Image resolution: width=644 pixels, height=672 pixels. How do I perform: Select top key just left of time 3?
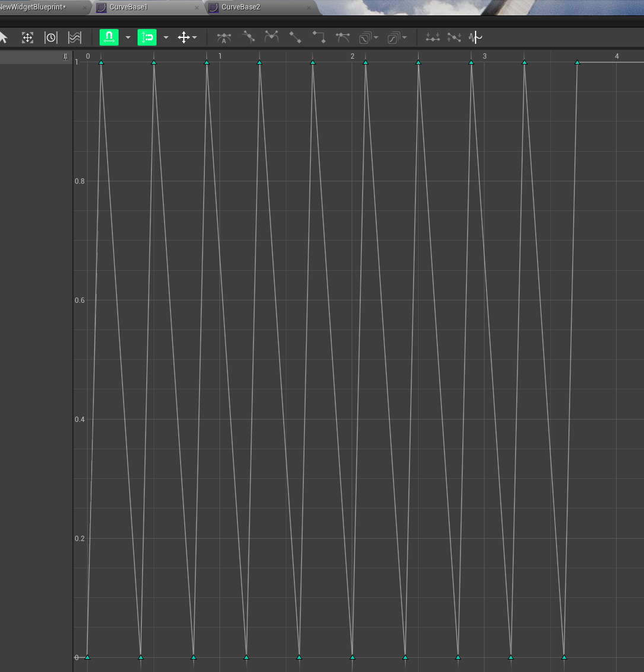pos(471,63)
